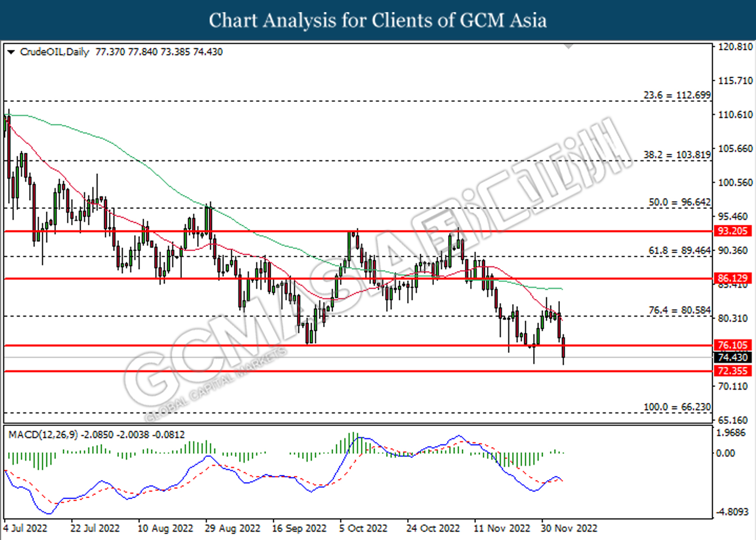Click the 115.710 price axis value
Image resolution: width=756 pixels, height=540 pixels.
[x=735, y=81]
